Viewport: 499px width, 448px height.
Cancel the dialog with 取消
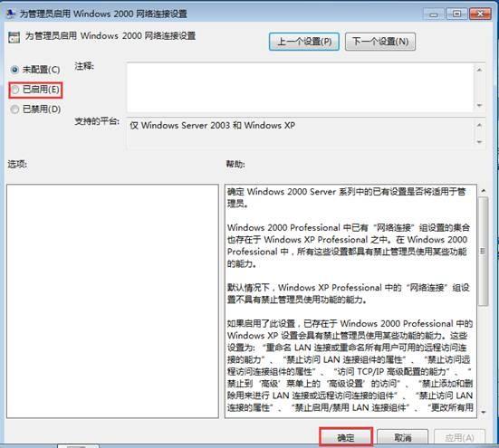(403, 437)
